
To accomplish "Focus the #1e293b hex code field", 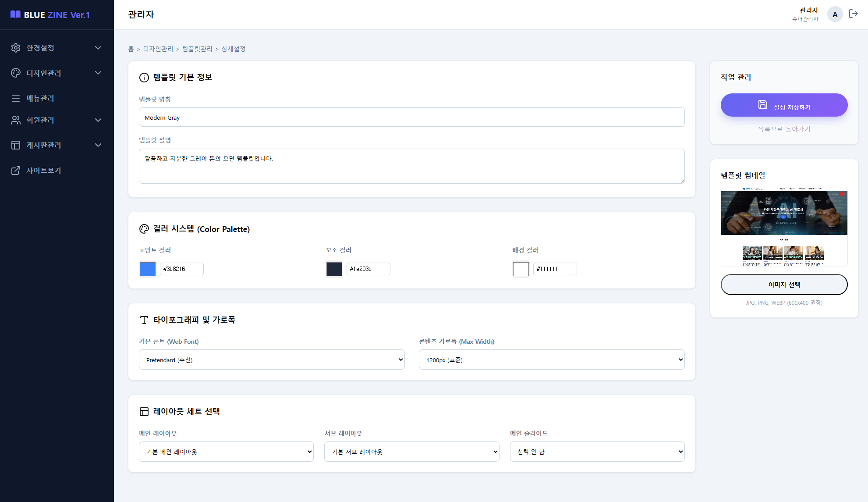I will (368, 269).
